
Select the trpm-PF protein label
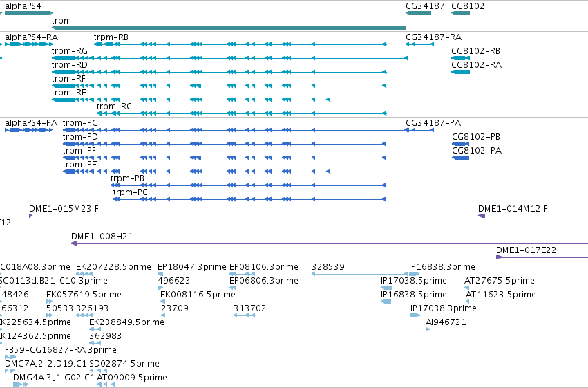(79, 151)
